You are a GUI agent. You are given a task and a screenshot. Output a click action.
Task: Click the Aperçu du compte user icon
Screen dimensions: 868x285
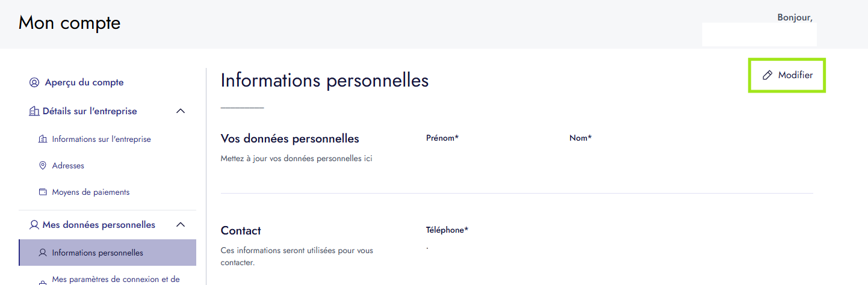(x=34, y=82)
